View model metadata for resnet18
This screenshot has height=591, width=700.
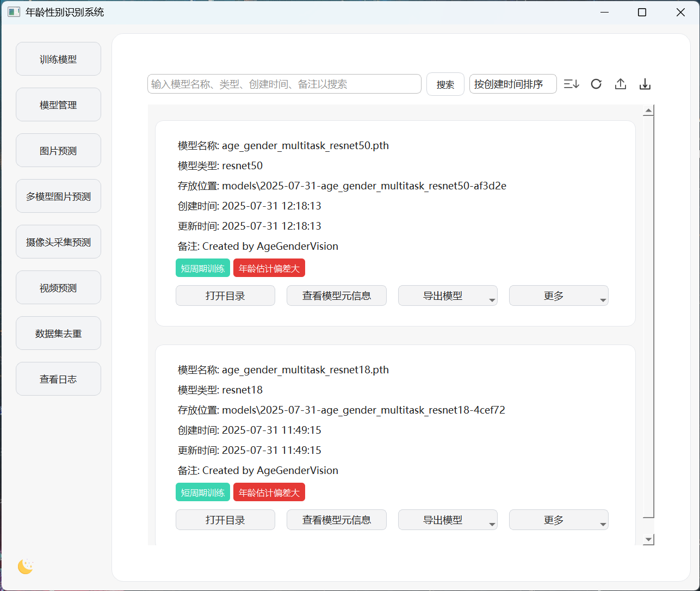tap(336, 520)
